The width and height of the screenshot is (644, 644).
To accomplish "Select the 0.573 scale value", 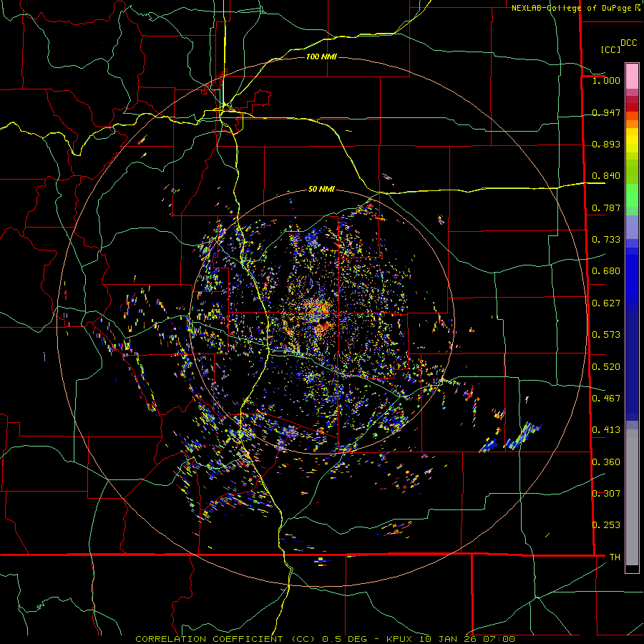I will (x=606, y=335).
